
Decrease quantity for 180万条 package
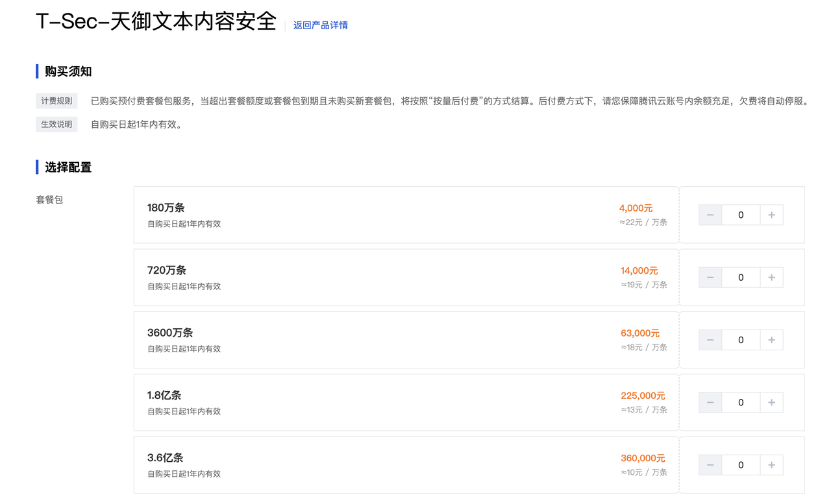(710, 215)
